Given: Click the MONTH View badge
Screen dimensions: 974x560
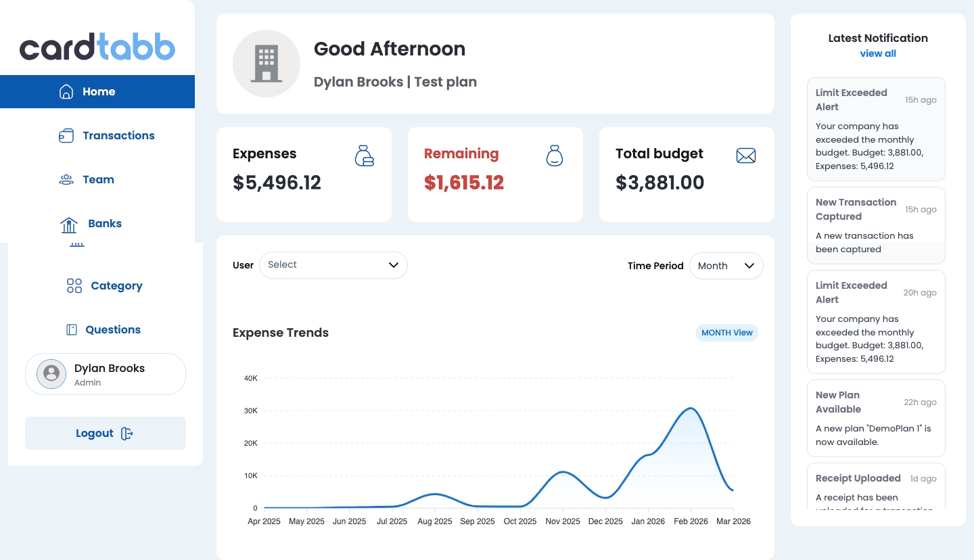Looking at the screenshot, I should pos(726,333).
